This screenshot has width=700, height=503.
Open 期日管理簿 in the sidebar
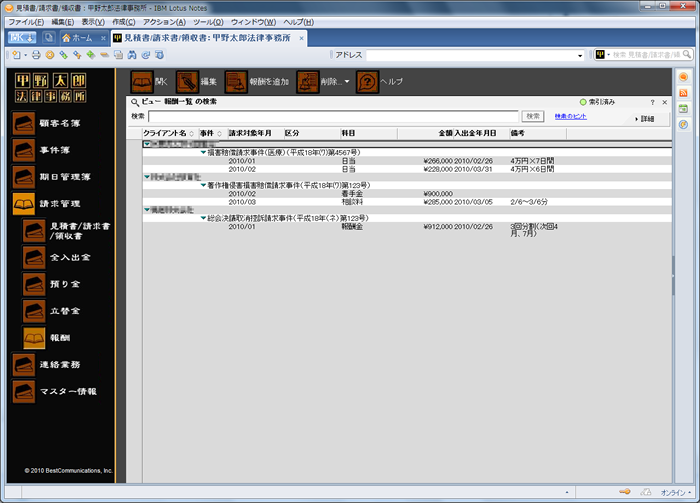(52, 177)
